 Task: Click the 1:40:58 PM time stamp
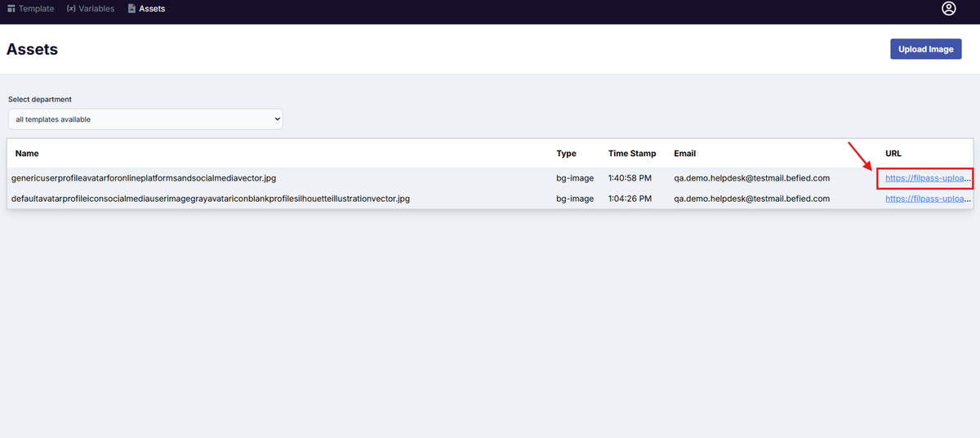[631, 178]
